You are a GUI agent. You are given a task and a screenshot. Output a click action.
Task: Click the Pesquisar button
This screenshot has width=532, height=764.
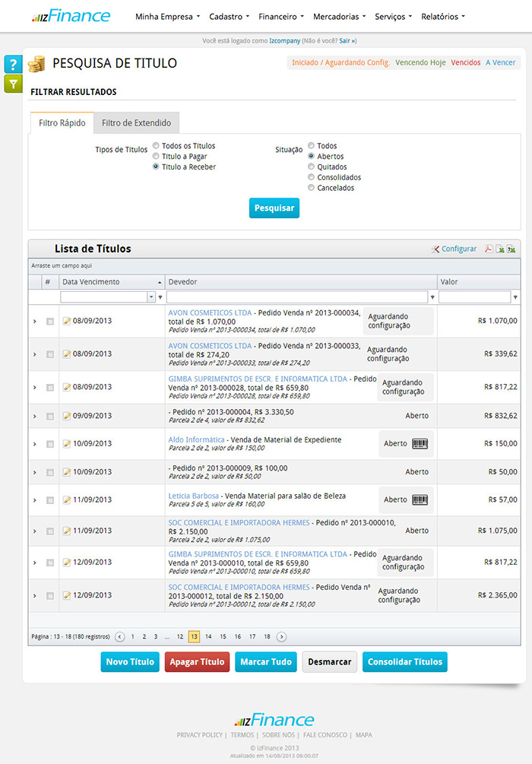(274, 208)
